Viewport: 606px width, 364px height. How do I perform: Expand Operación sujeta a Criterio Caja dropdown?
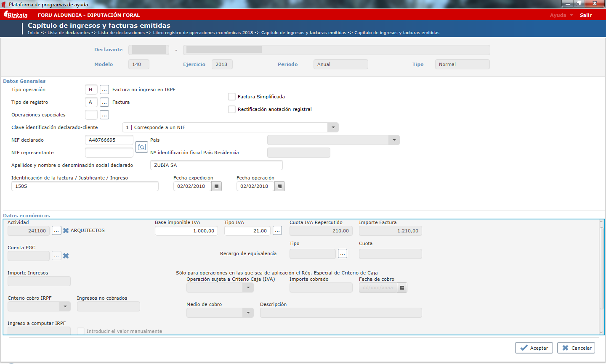[248, 288]
